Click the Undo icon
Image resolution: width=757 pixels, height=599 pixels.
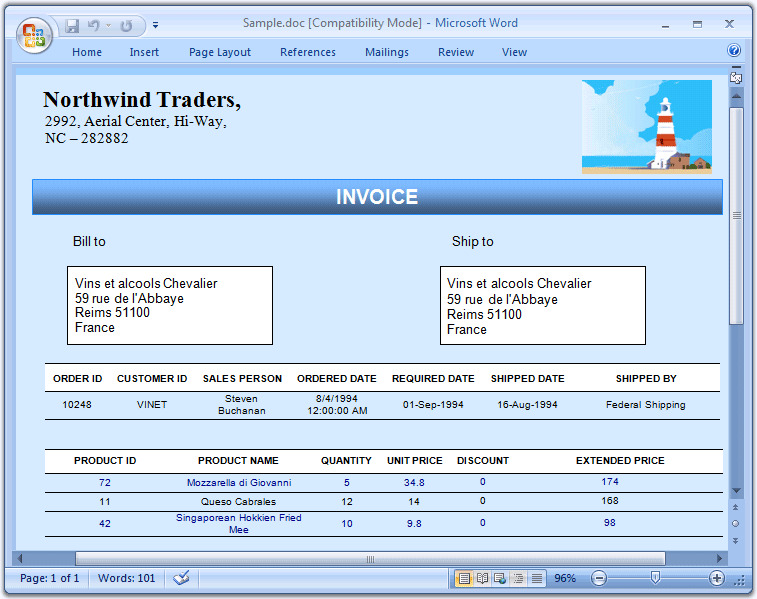click(93, 26)
